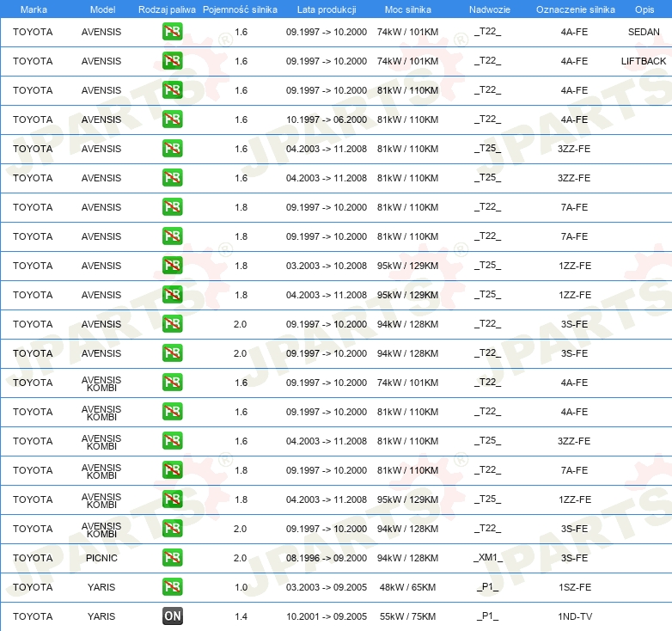Click the diesel ON fuel icon for Yaris 1.4
The width and height of the screenshot is (672, 631).
[x=173, y=616]
